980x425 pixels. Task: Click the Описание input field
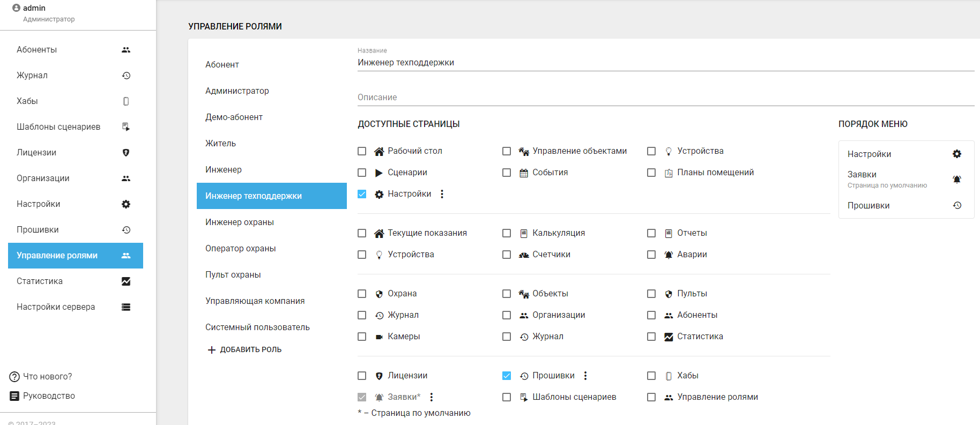pyautogui.click(x=665, y=98)
